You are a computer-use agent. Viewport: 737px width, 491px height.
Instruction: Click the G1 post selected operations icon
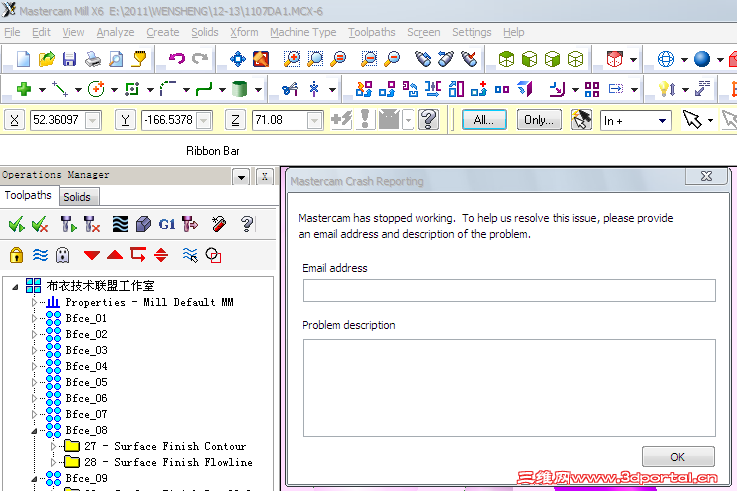[166, 225]
